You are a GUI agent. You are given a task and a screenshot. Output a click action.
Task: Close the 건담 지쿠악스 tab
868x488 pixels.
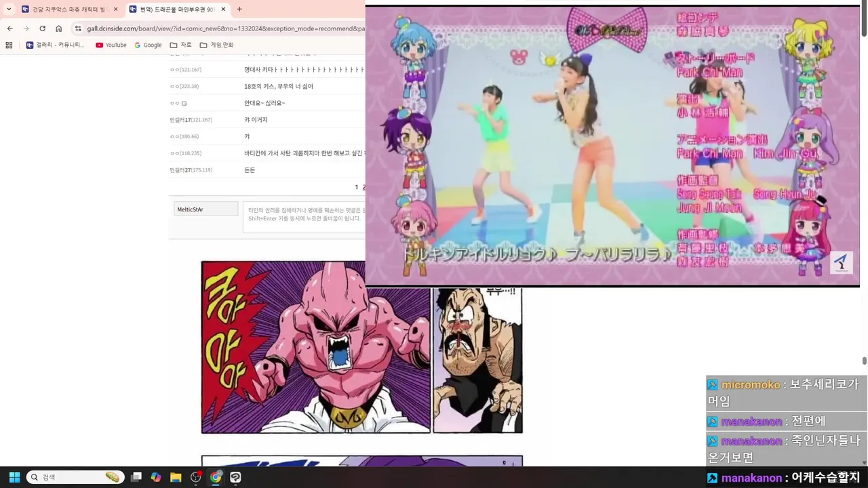tap(115, 9)
